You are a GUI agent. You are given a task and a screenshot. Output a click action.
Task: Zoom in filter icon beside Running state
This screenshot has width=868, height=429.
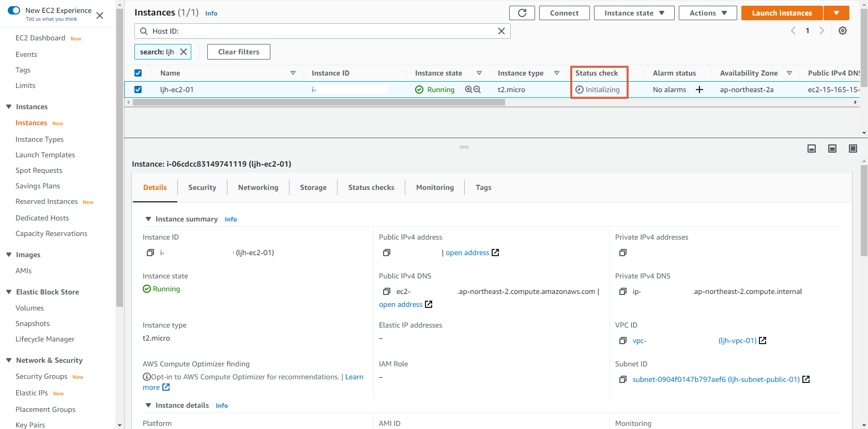[468, 90]
